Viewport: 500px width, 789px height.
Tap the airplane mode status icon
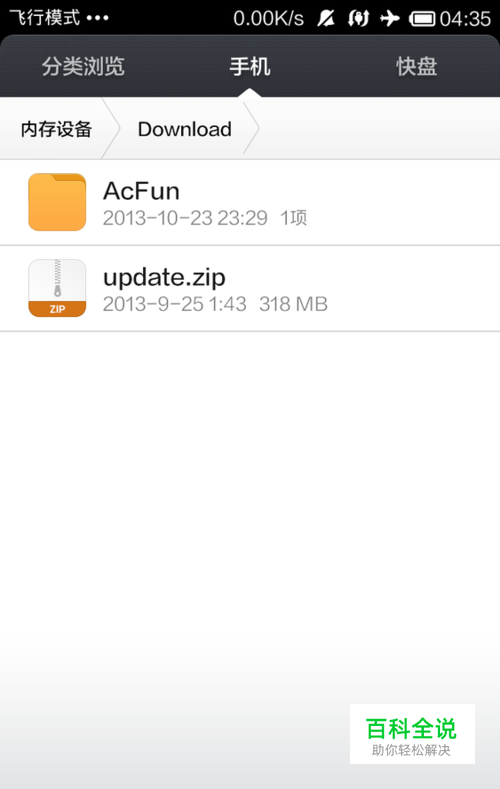(389, 19)
